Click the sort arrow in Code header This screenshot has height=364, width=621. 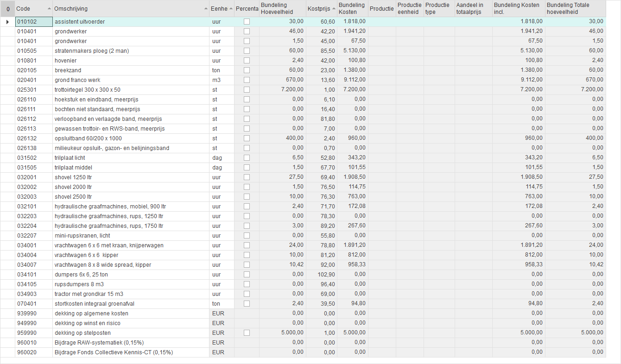point(49,9)
